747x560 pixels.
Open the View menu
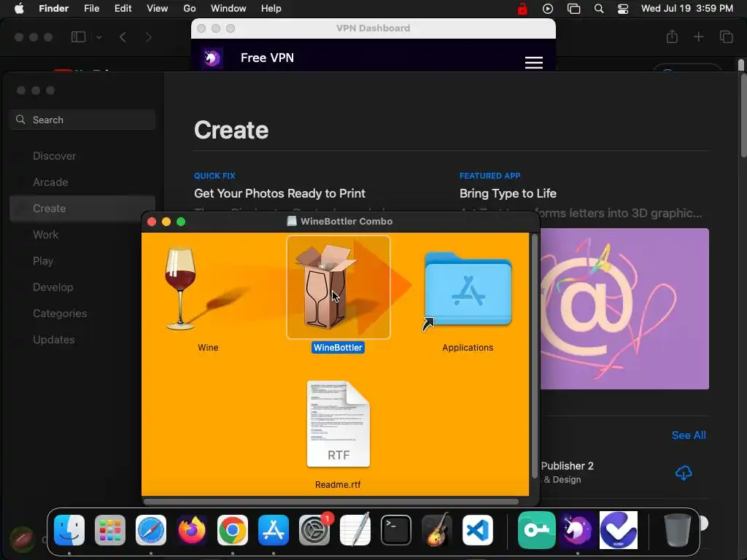click(158, 9)
